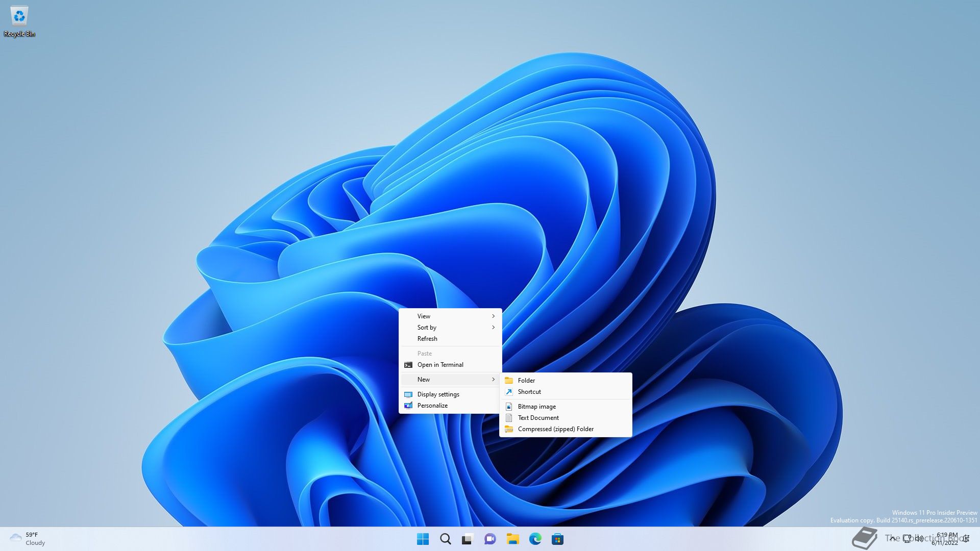The height and width of the screenshot is (551, 980).
Task: Open the network status tray icon
Action: click(907, 539)
